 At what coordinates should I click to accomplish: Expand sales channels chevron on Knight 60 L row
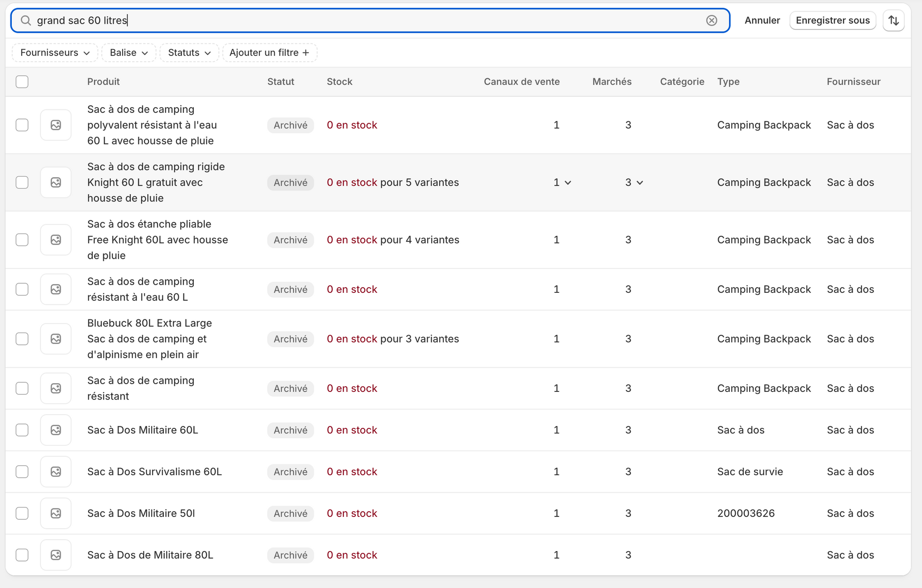tap(568, 182)
